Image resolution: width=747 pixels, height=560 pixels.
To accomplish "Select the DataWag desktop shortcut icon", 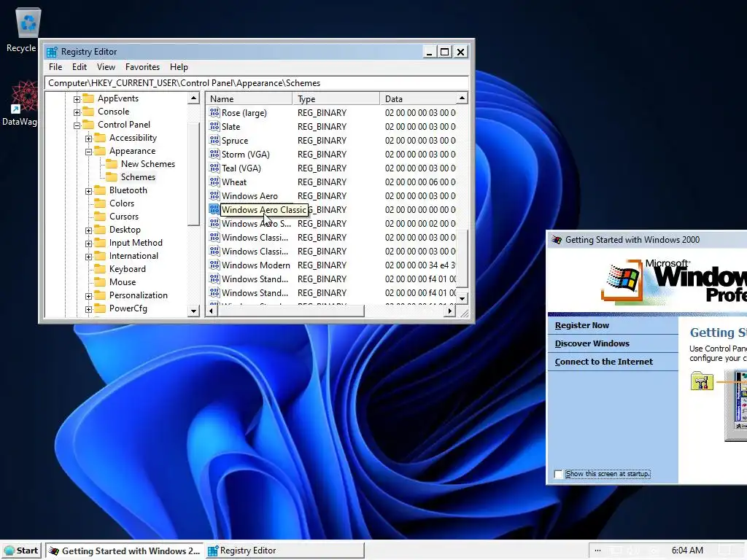I will 24,97.
